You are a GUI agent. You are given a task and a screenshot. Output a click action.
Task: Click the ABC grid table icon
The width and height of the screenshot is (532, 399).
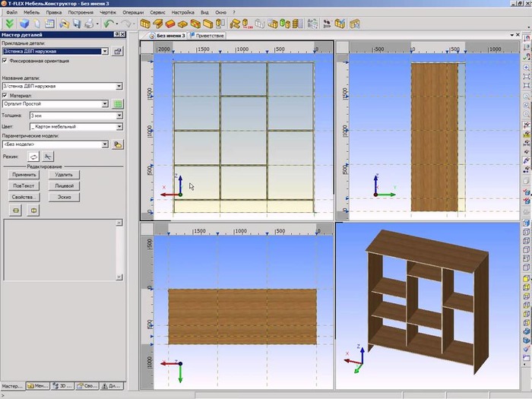click(312, 24)
